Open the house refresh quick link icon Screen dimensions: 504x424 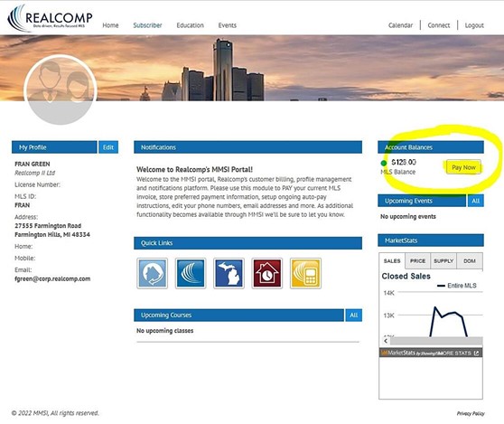[152, 273]
